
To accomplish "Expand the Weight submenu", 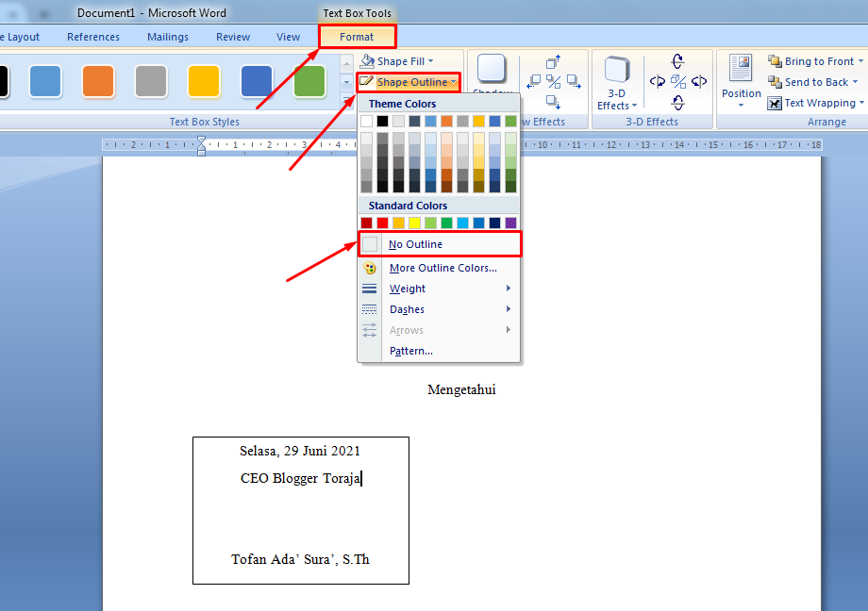I will 407,289.
